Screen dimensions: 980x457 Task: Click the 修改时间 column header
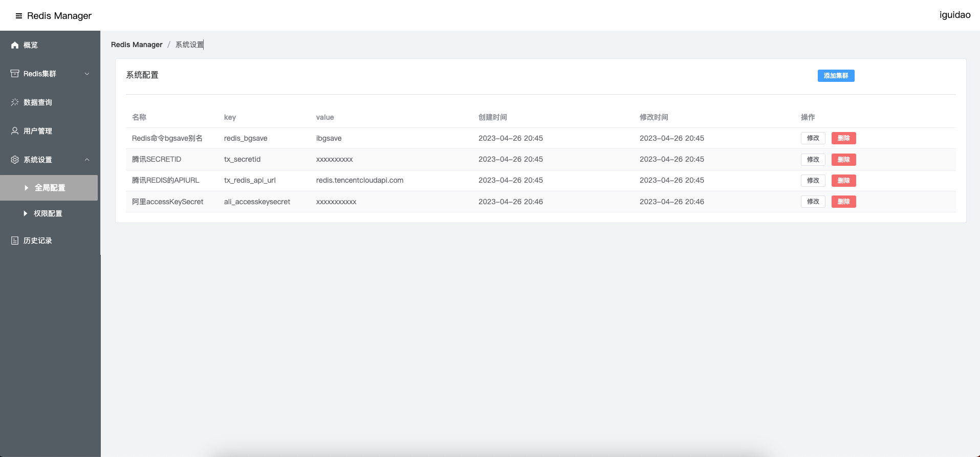point(654,117)
